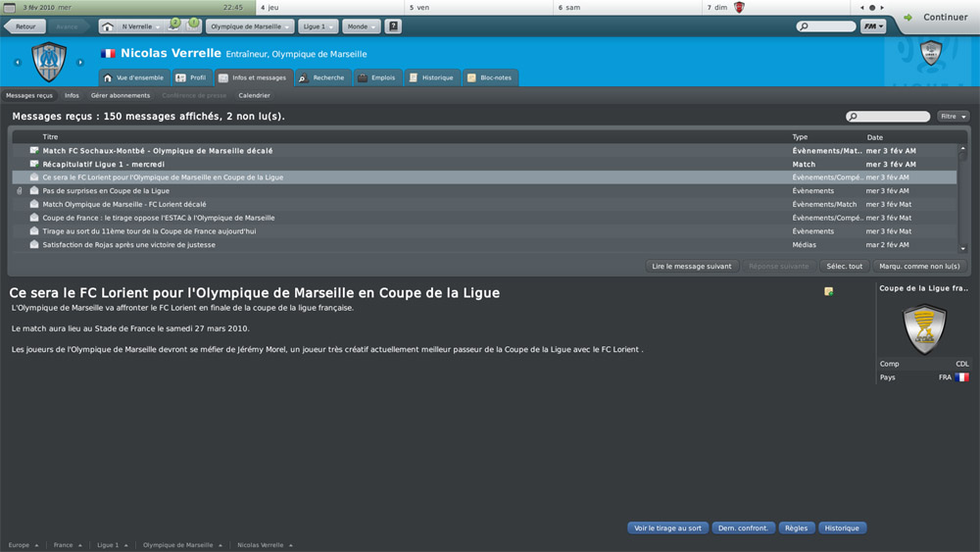Open the Ligue 1 dropdown menu

[318, 26]
